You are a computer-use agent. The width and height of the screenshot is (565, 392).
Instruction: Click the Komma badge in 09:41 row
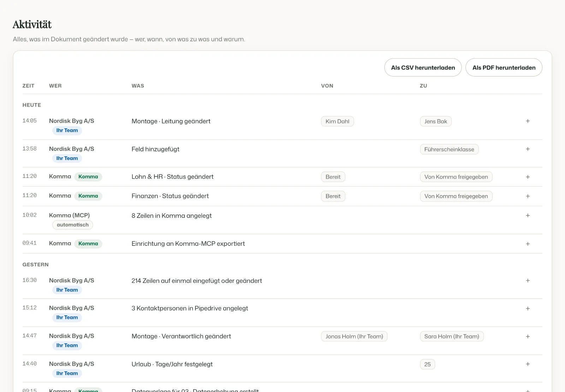pyautogui.click(x=88, y=244)
